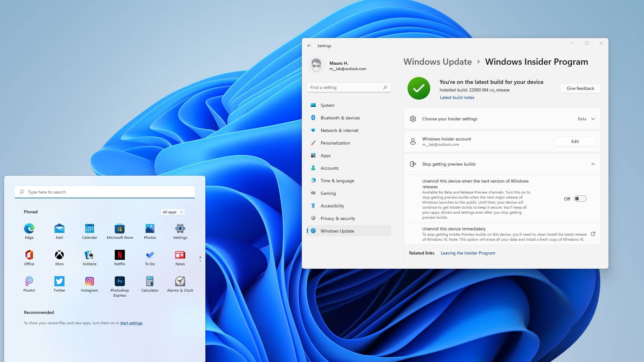Open Alarms & Clock app
This screenshot has height=362, width=644.
[x=180, y=281]
